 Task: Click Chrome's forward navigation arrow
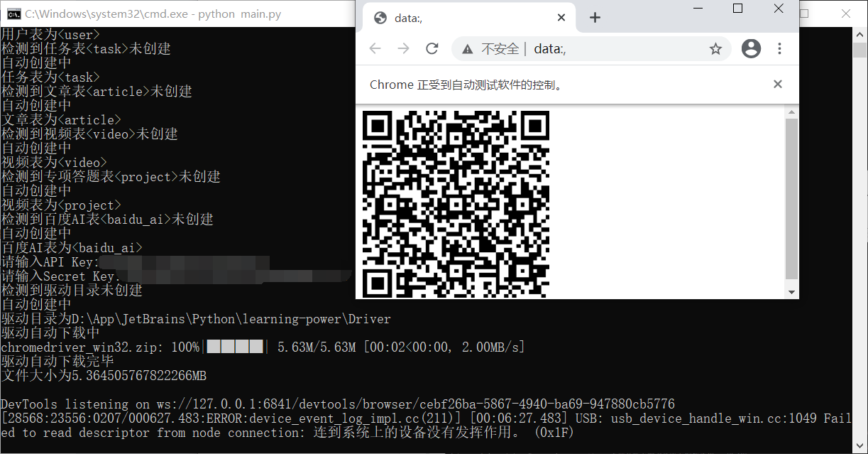[403, 48]
